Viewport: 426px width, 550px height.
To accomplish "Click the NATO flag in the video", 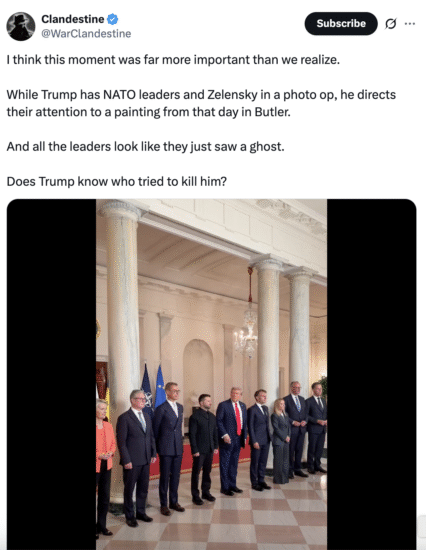I will [x=147, y=389].
